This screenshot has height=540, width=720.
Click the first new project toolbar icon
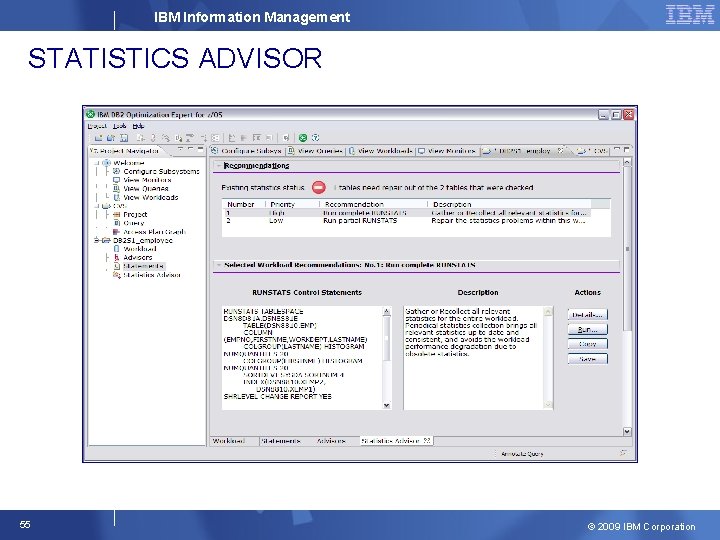98,137
